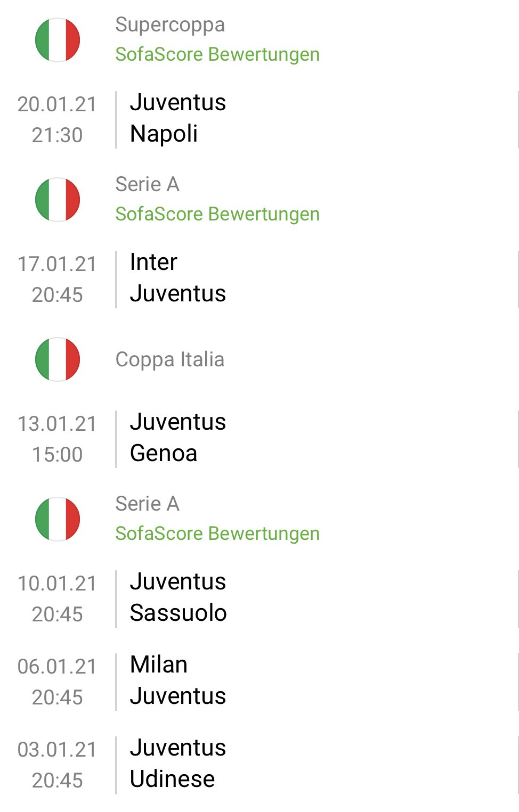
Task: Open the Milan vs Juventus match
Action: [259, 682]
